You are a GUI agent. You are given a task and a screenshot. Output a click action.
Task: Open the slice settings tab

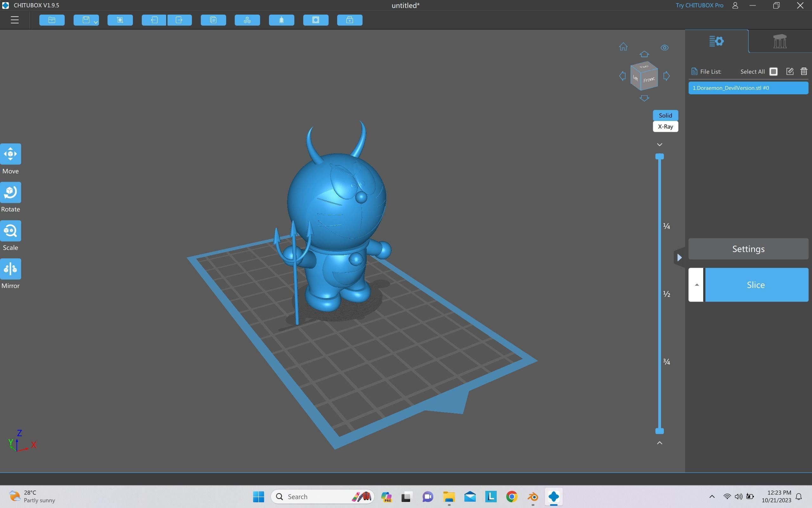pyautogui.click(x=717, y=41)
